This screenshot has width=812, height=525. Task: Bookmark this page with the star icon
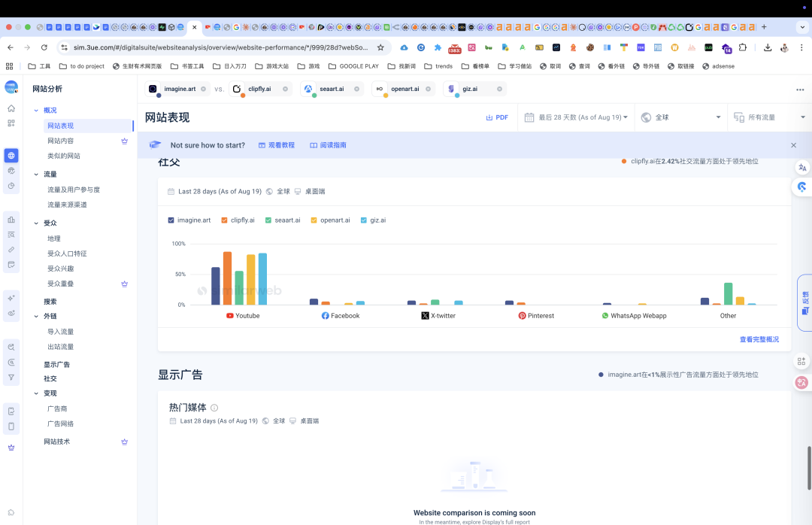tap(380, 47)
